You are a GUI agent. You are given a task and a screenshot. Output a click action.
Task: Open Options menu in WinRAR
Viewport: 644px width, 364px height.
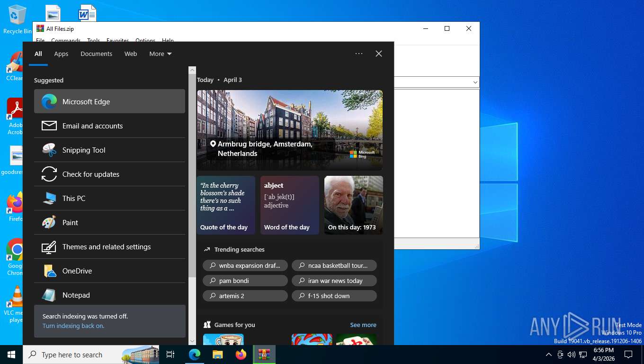point(145,41)
